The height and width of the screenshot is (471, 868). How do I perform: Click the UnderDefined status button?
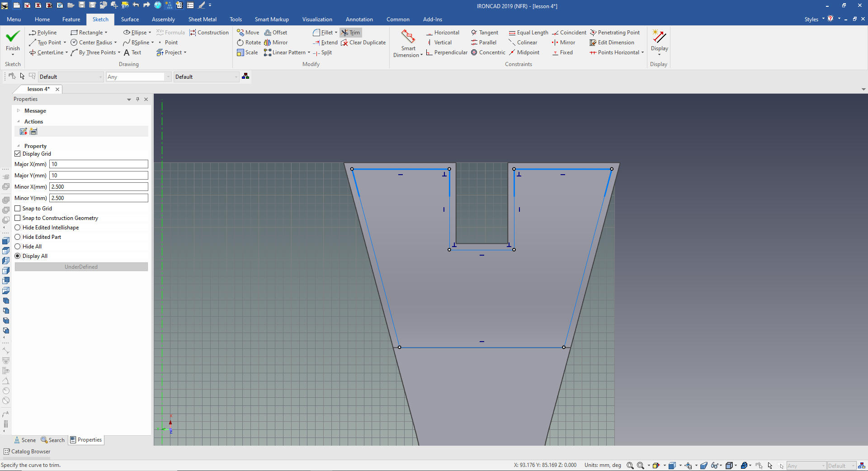coord(81,267)
